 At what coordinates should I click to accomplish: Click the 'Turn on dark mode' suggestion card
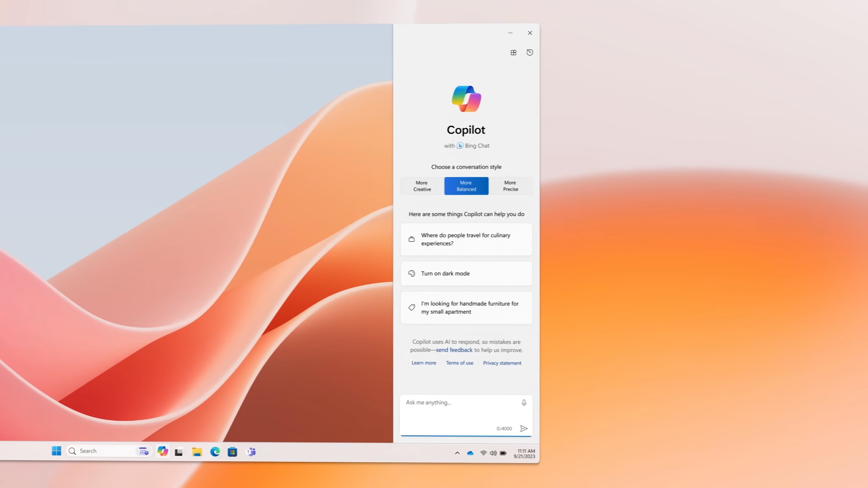(x=466, y=273)
